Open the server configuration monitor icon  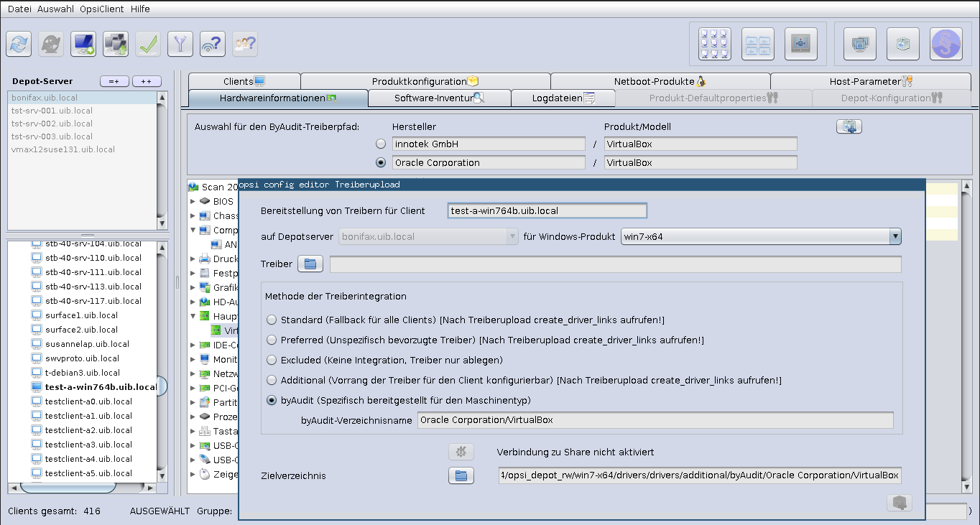click(801, 44)
